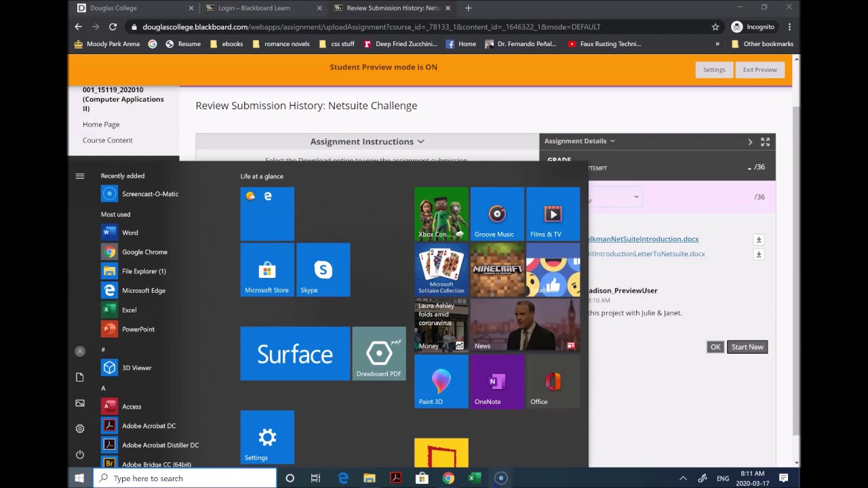Click the taskbar search box
This screenshot has height=488, width=868.
[x=184, y=478]
